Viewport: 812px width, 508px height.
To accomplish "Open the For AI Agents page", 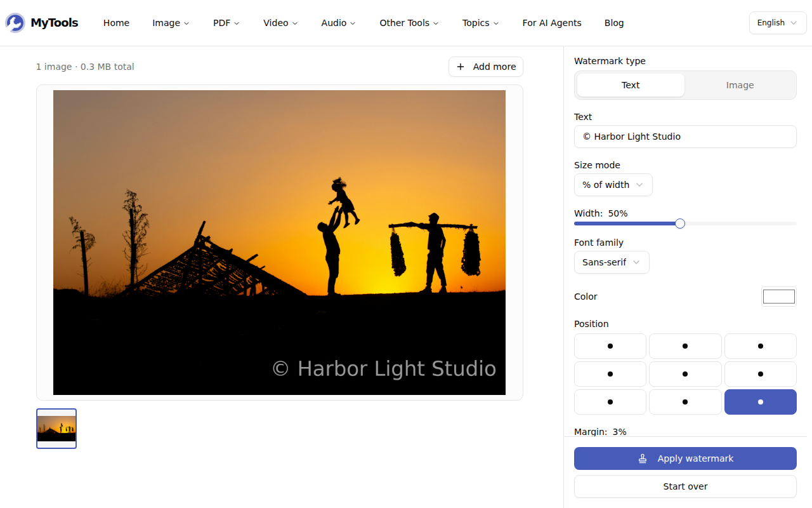I will tap(552, 23).
